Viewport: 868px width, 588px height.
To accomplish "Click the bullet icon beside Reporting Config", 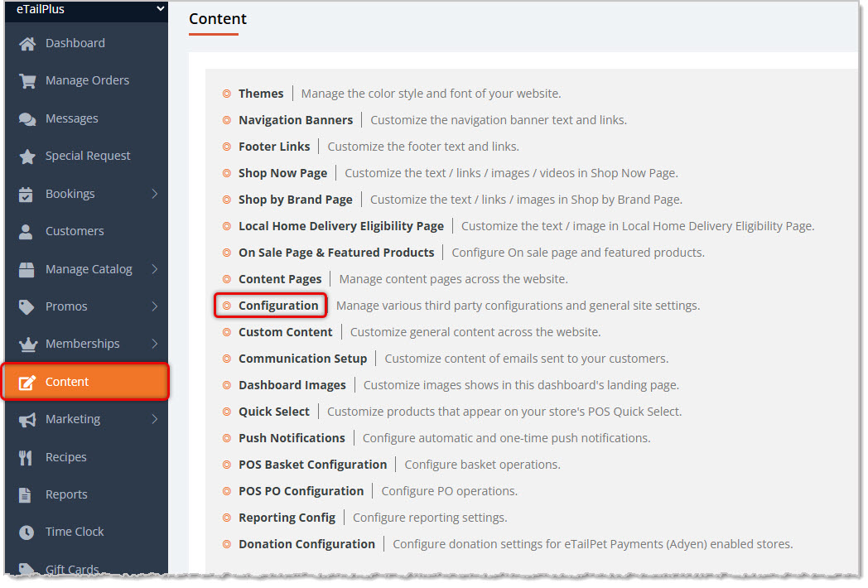I will [x=226, y=518].
